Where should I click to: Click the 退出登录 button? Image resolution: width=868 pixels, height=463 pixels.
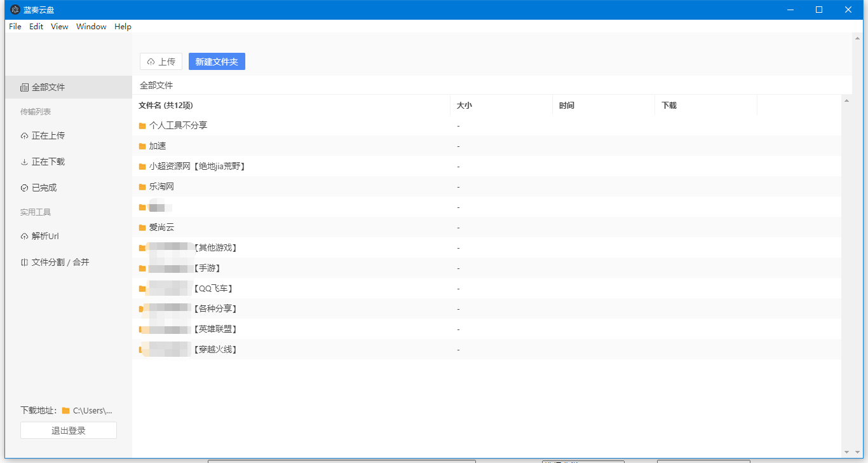click(68, 430)
